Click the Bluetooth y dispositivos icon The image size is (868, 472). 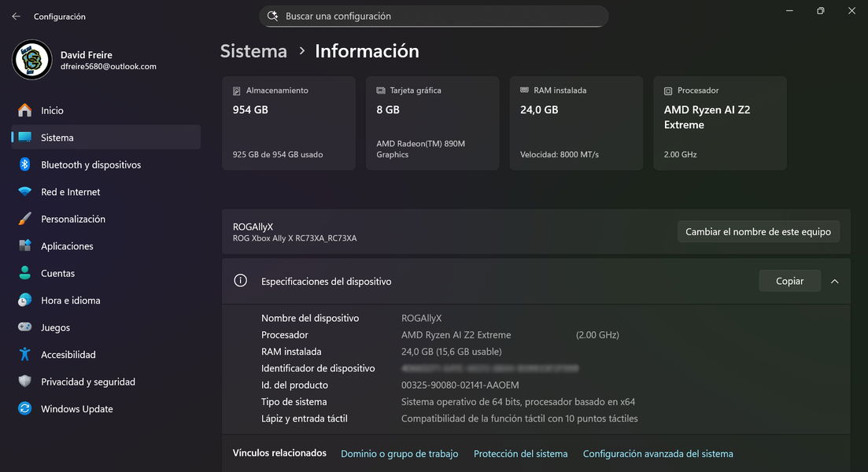coord(25,165)
